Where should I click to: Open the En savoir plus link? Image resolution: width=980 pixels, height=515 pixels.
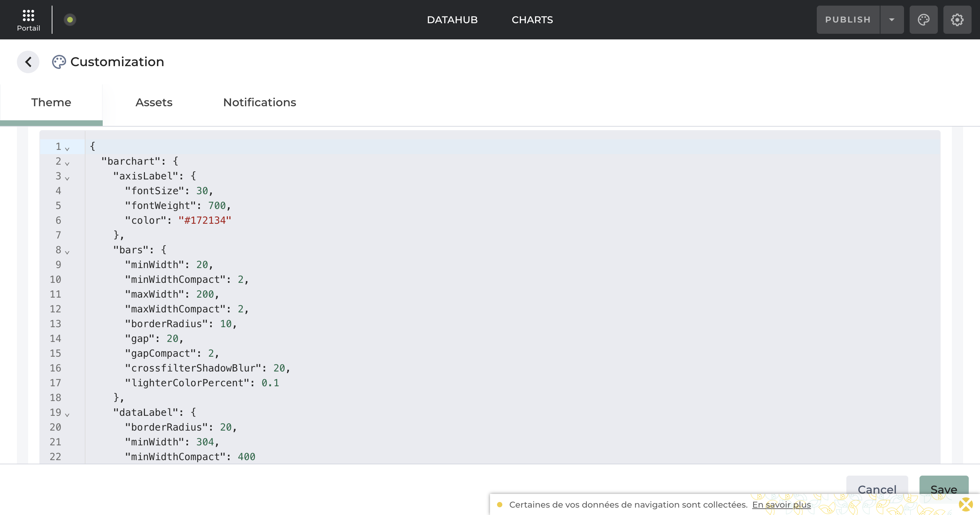tap(781, 505)
